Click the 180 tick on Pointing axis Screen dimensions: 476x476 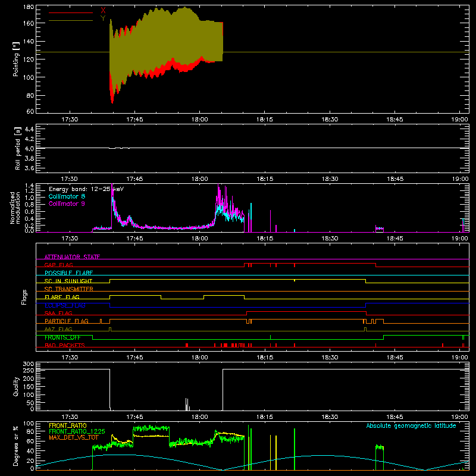29,7
